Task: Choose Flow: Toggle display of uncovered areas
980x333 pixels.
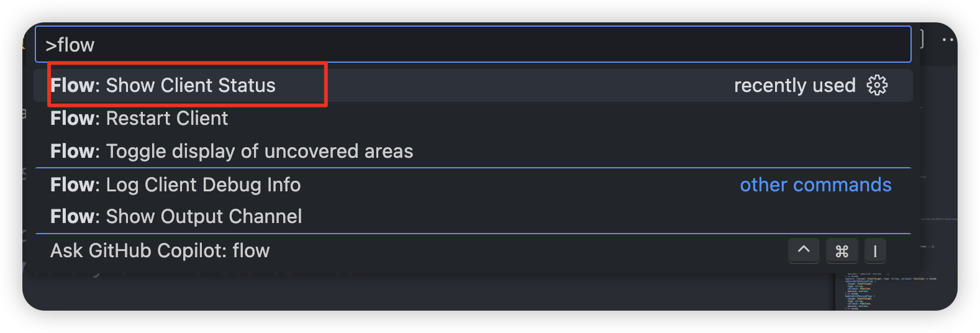Action: (232, 151)
